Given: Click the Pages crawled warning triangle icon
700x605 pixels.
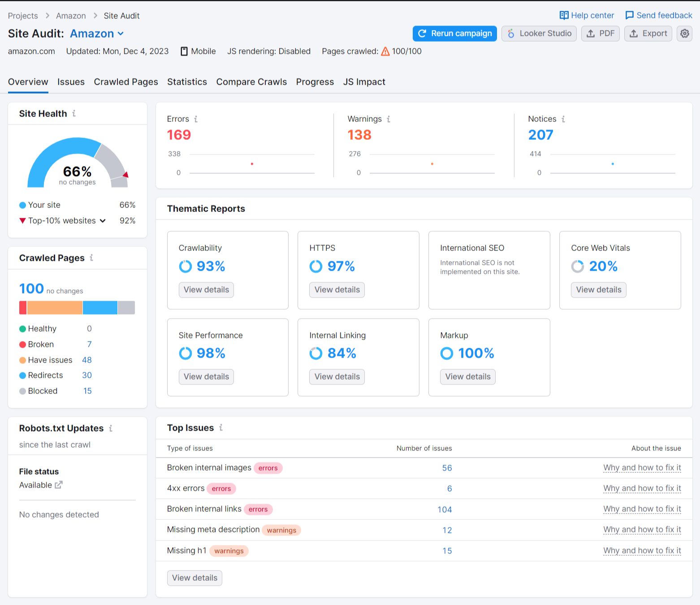Looking at the screenshot, I should pos(385,52).
